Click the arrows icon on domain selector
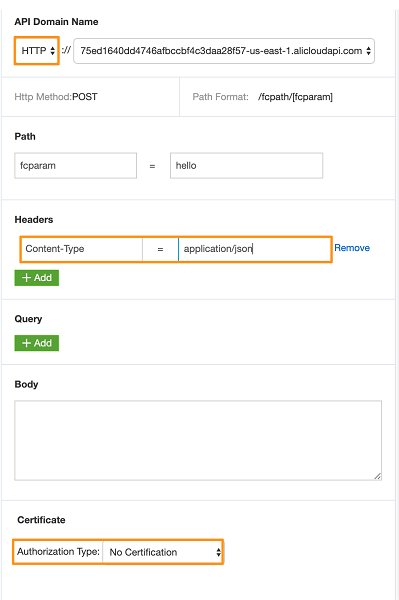Screen dimensions: 399x600 (368, 51)
